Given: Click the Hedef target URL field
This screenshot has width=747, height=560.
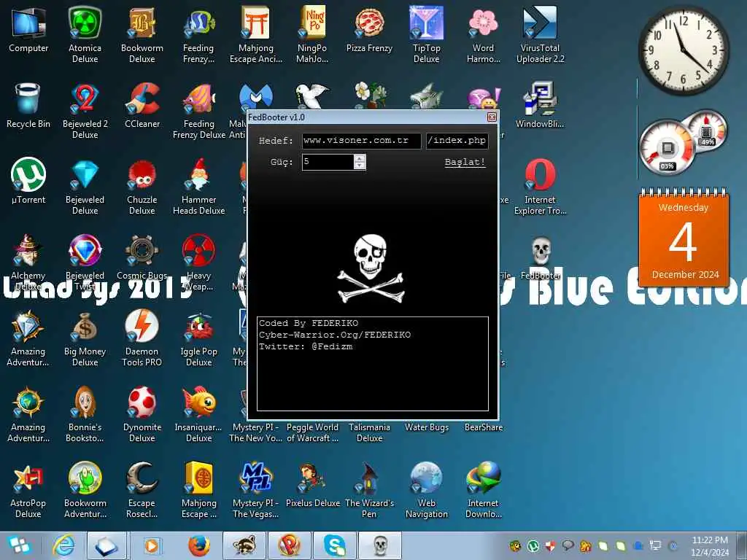Looking at the screenshot, I should click(x=362, y=141).
